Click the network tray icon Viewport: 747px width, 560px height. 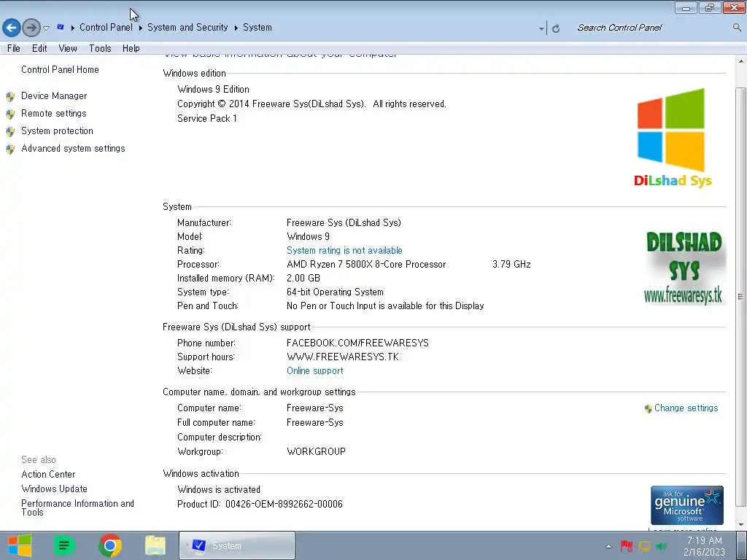pyautogui.click(x=645, y=545)
